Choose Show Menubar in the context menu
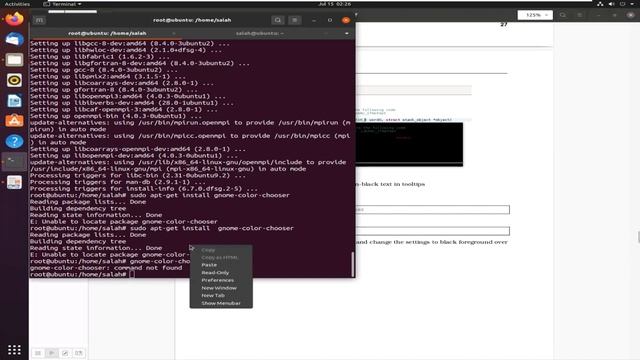 (221, 303)
